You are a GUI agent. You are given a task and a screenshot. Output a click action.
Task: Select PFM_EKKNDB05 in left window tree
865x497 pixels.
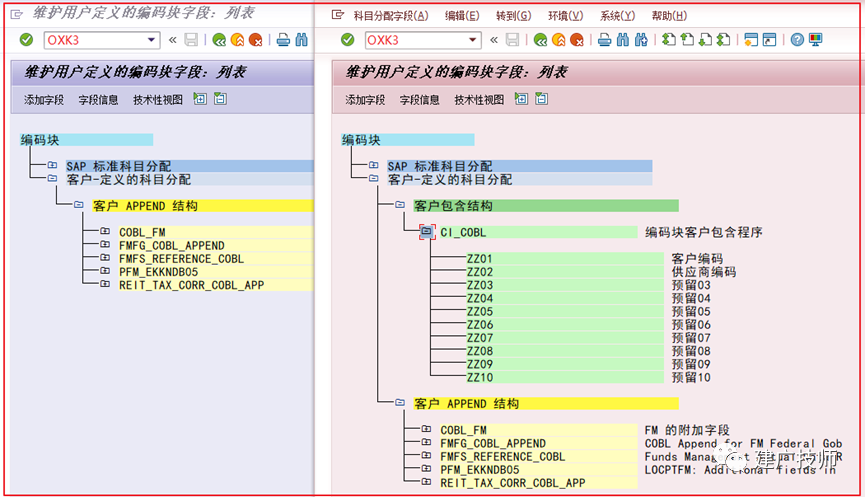pos(216,272)
